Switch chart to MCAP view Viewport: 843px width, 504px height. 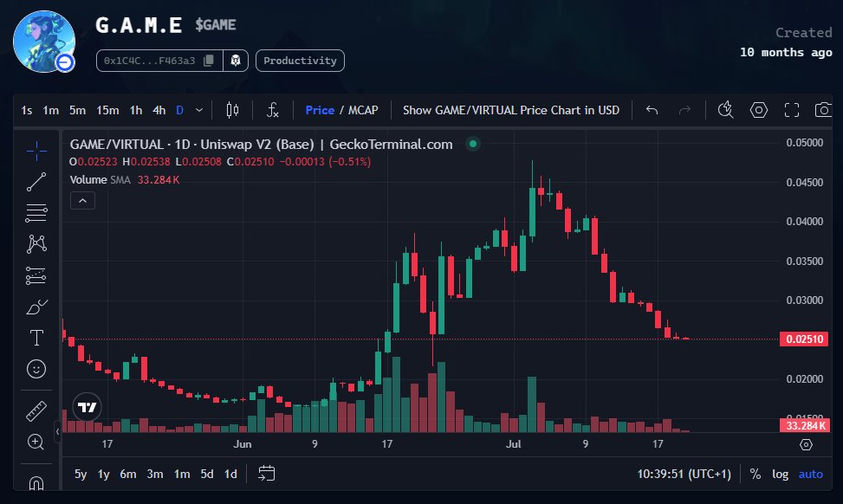tap(363, 110)
